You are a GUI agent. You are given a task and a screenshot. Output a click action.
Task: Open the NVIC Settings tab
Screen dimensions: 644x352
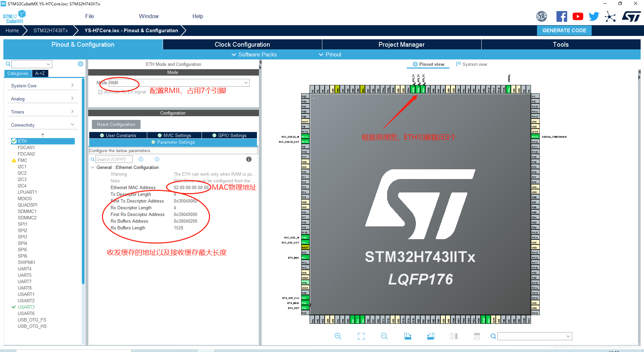point(174,135)
